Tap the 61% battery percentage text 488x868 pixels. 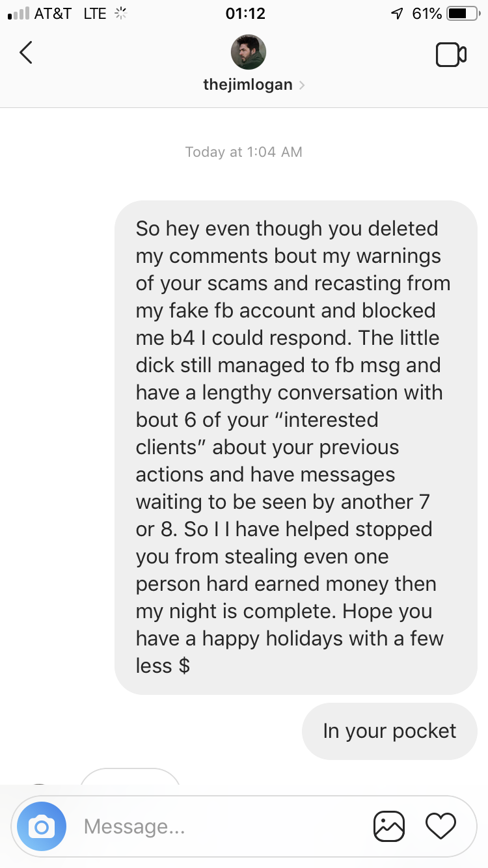pyautogui.click(x=426, y=14)
